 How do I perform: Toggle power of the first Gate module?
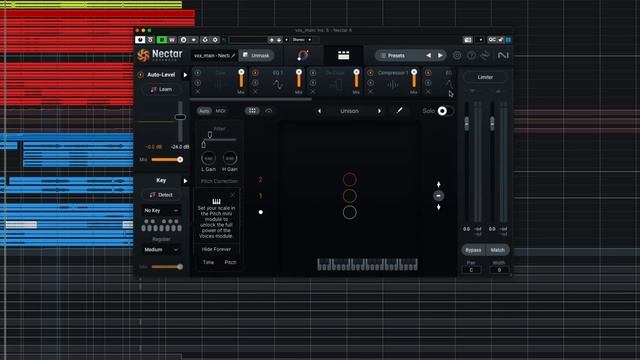click(x=198, y=73)
